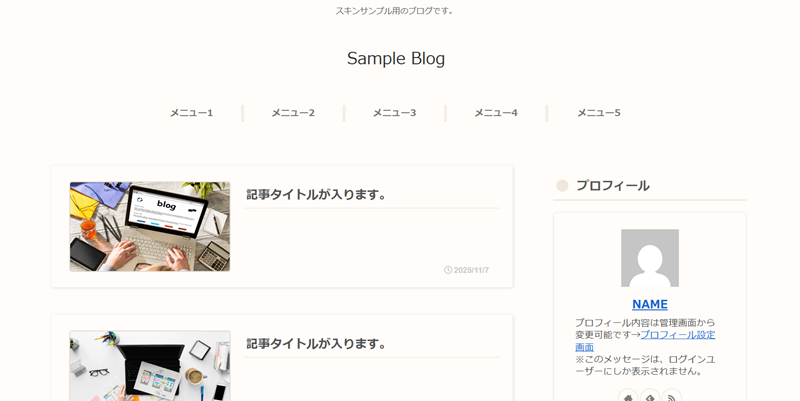Screen dimensions: 800x401
Task: Click the profile avatar placeholder image
Action: pos(650,258)
